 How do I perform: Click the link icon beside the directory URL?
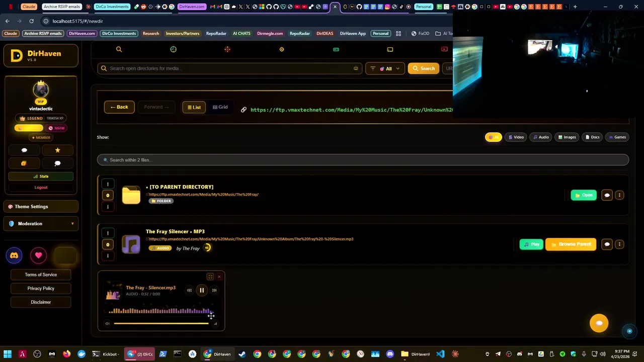tap(244, 110)
